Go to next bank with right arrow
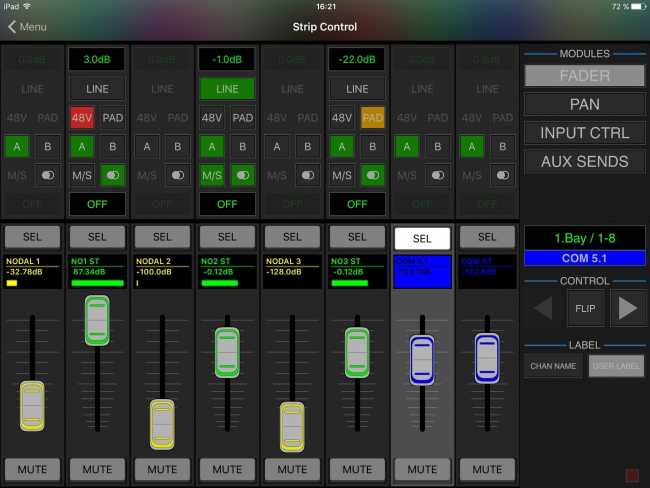 (x=628, y=308)
